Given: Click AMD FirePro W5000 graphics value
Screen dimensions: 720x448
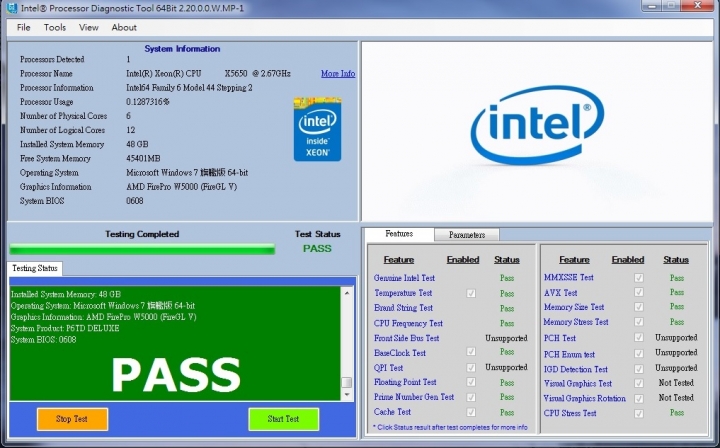Looking at the screenshot, I should tap(181, 187).
